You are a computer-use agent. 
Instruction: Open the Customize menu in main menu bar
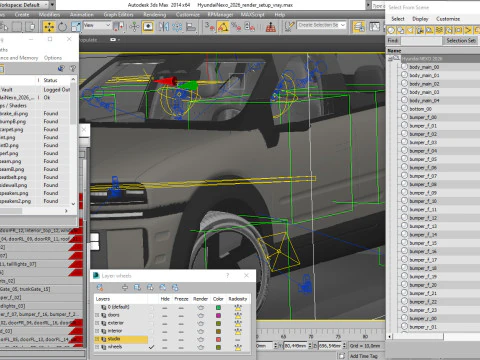(188, 15)
